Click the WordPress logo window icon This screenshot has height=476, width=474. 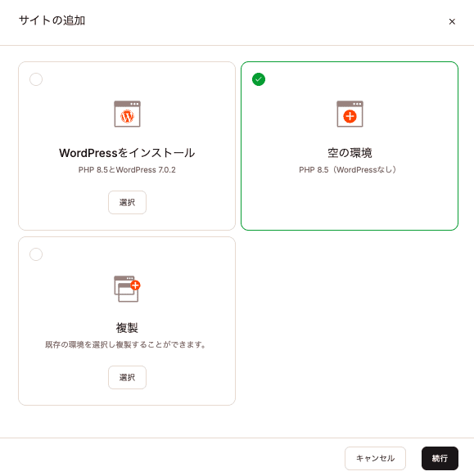click(x=127, y=114)
